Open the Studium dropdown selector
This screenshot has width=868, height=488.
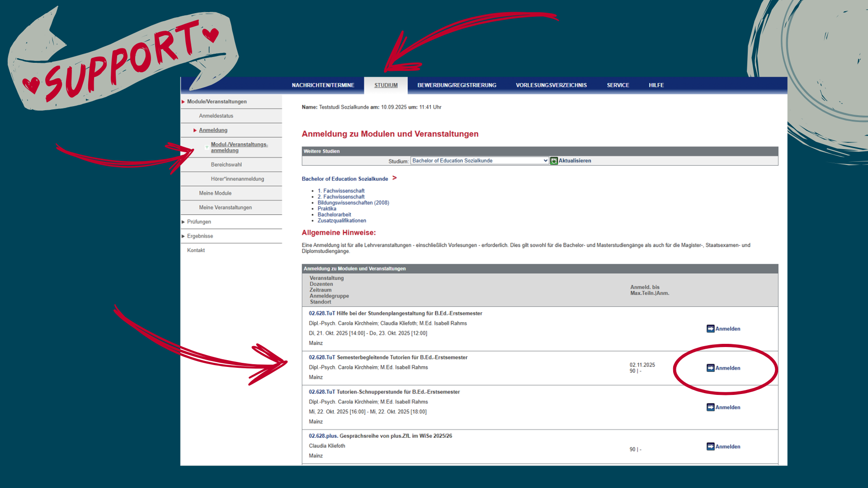point(479,161)
